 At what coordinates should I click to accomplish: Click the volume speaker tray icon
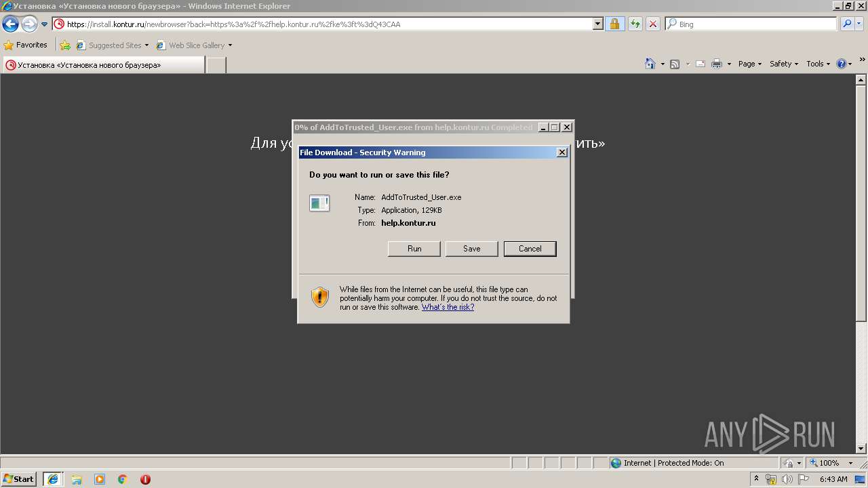click(x=787, y=479)
